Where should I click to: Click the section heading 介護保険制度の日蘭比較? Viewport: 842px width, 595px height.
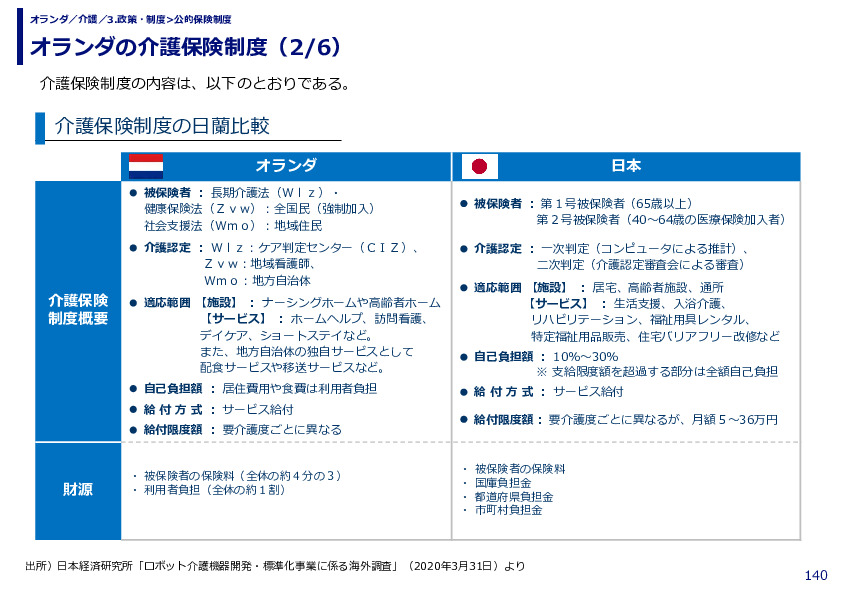pos(162,126)
